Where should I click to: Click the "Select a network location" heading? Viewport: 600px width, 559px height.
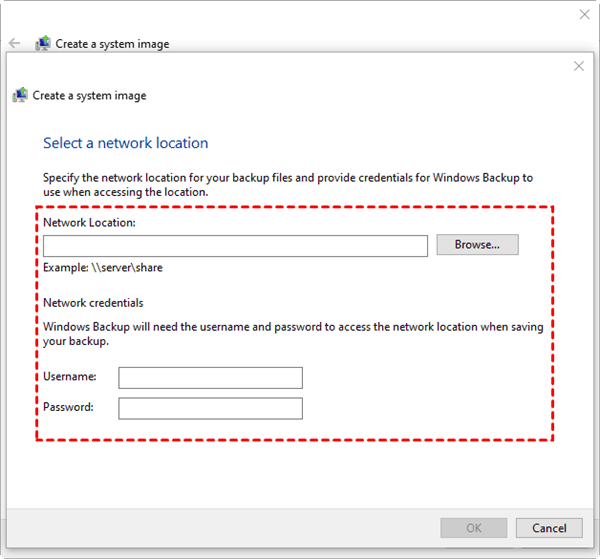click(x=126, y=143)
